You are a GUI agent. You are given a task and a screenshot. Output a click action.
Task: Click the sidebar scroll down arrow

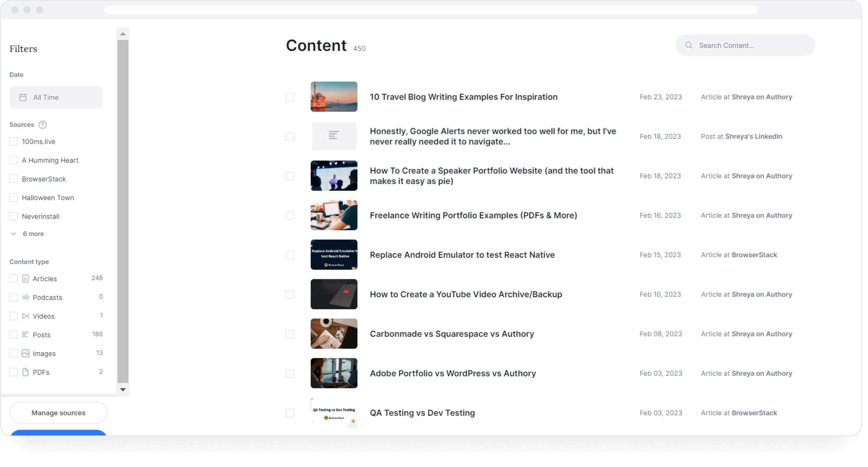point(123,390)
